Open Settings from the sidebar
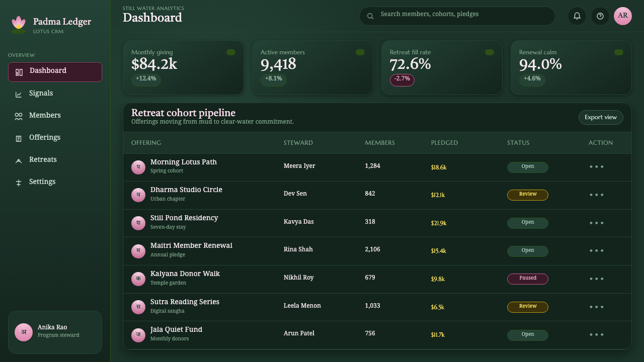644x362 pixels. pyautogui.click(x=55, y=182)
